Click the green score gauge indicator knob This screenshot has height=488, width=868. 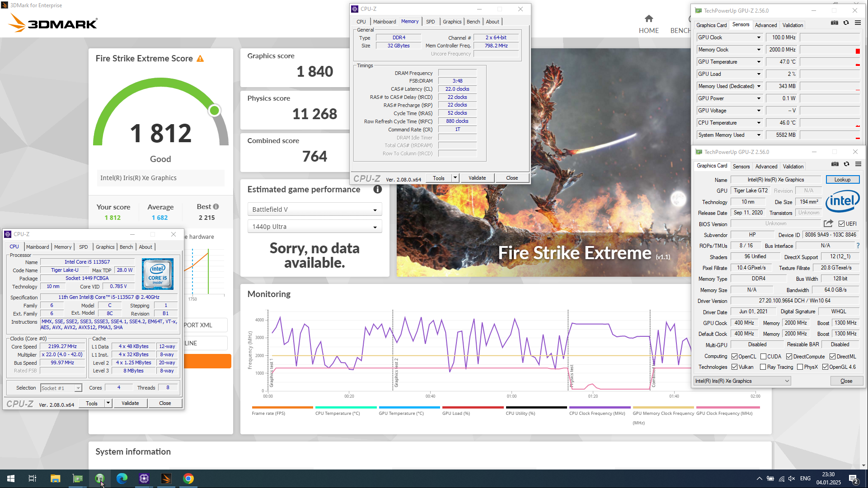(215, 110)
